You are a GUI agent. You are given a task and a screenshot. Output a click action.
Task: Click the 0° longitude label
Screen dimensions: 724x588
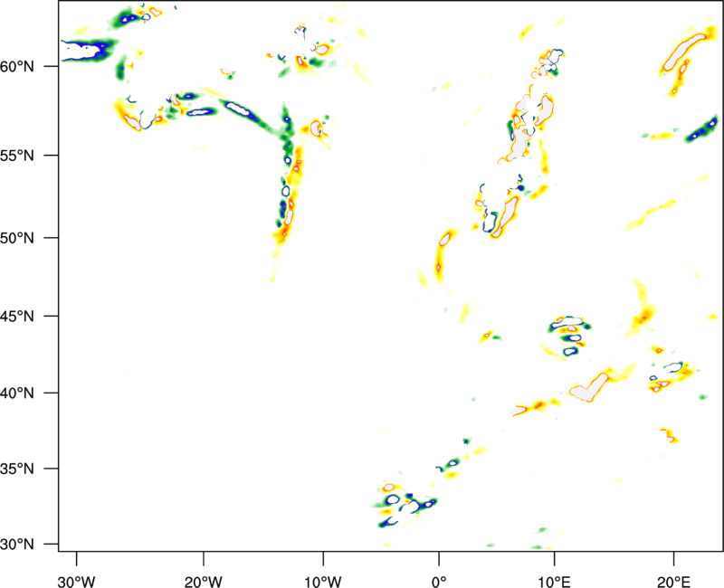(439, 582)
